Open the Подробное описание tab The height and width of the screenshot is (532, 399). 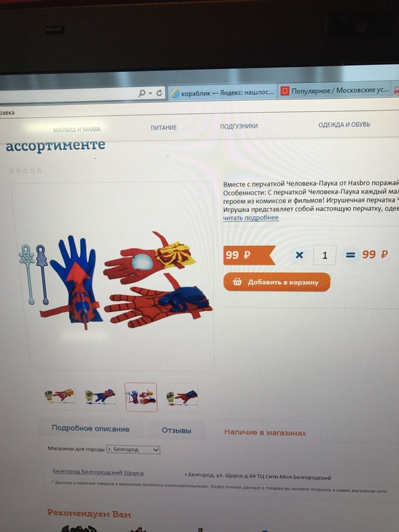(90, 428)
